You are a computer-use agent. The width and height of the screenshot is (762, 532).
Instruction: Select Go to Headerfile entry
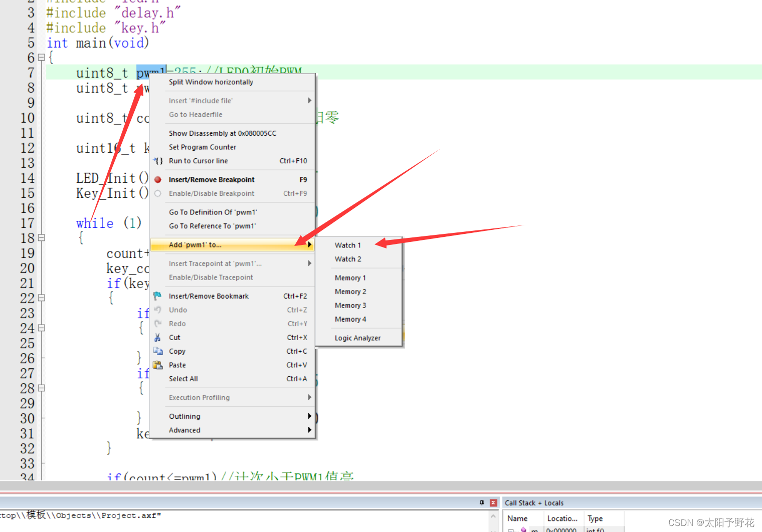(x=233, y=115)
